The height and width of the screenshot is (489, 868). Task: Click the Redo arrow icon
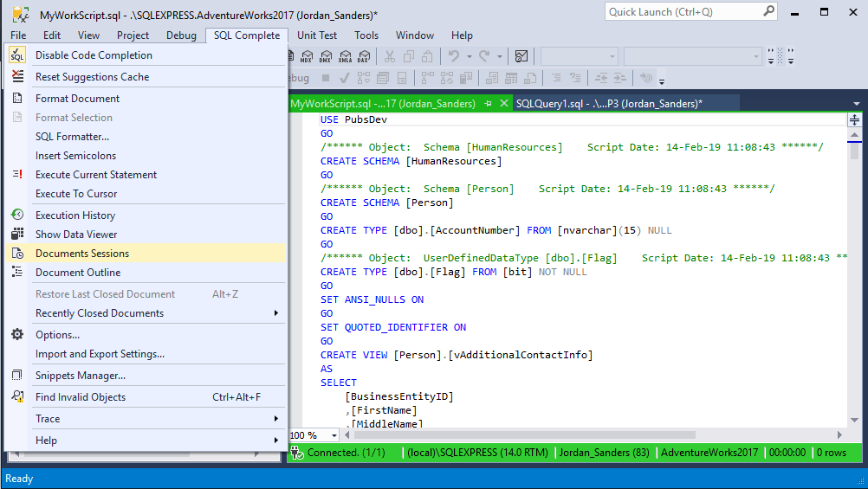(x=484, y=56)
